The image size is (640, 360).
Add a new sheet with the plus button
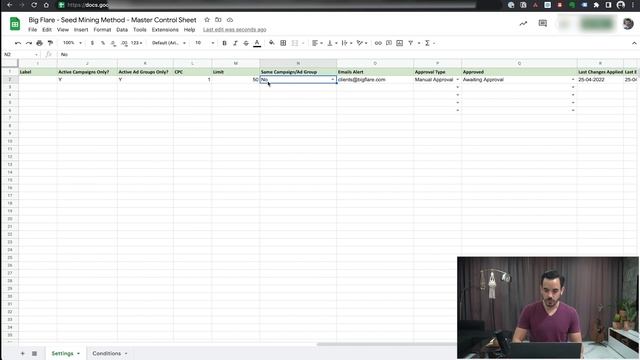22,353
